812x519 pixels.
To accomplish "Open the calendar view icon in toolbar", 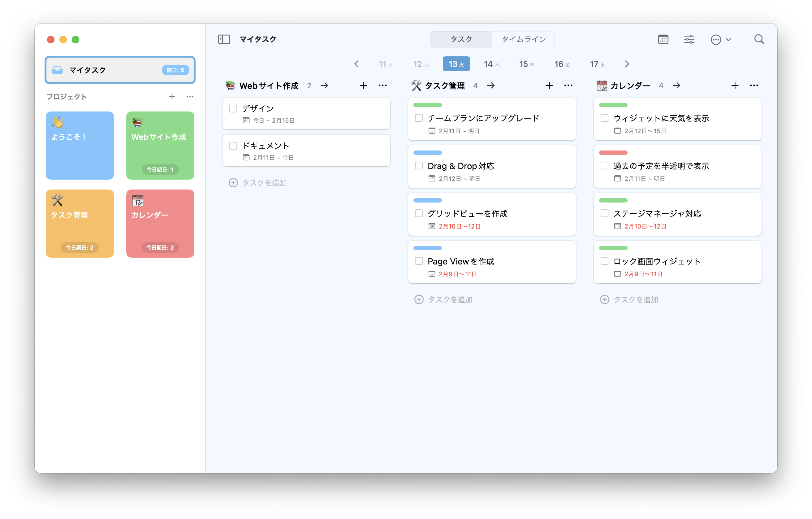I will [x=663, y=39].
